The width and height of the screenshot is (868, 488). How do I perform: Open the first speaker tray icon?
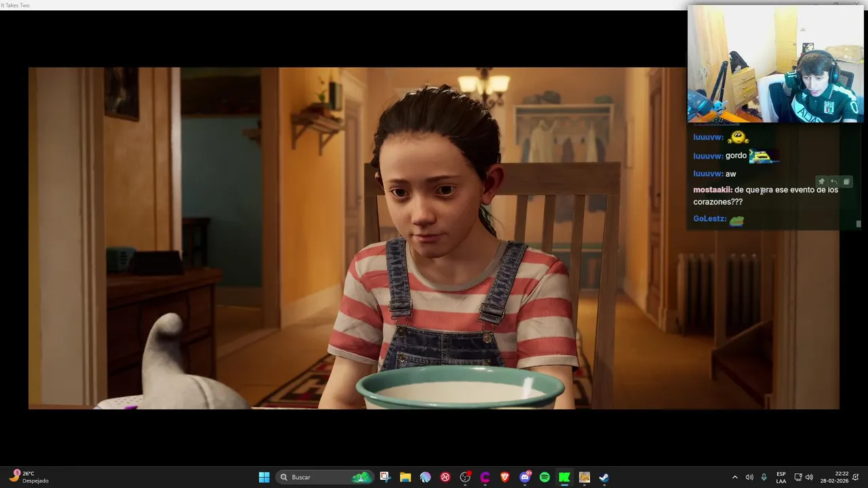749,477
